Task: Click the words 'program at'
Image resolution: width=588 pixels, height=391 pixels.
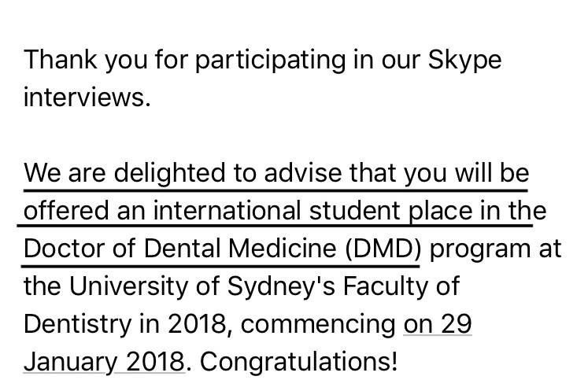Action: pos(495,249)
